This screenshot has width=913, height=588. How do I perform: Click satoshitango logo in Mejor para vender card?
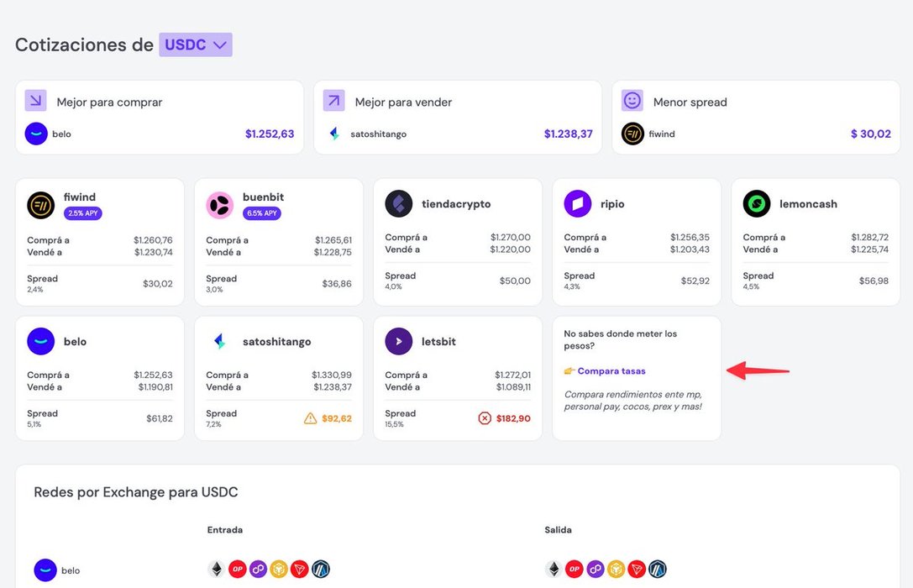[x=334, y=134]
